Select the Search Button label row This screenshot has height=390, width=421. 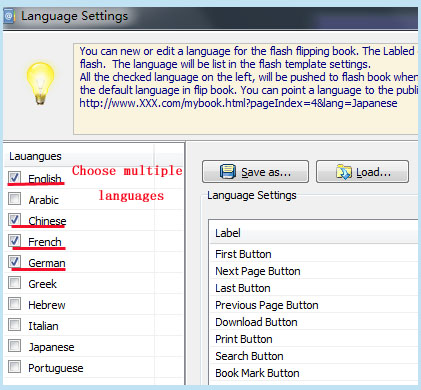point(314,356)
